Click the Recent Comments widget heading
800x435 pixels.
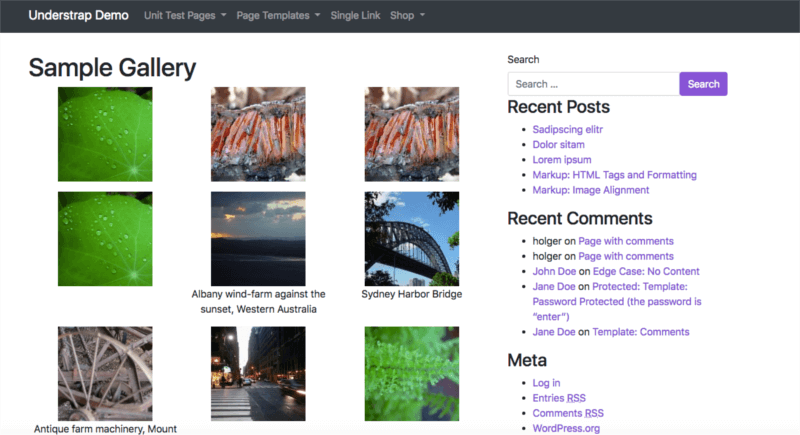point(580,218)
